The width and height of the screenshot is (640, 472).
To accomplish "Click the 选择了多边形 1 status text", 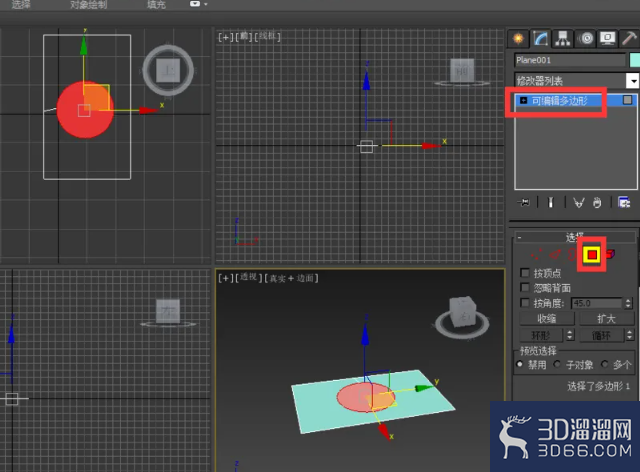I will (598, 386).
